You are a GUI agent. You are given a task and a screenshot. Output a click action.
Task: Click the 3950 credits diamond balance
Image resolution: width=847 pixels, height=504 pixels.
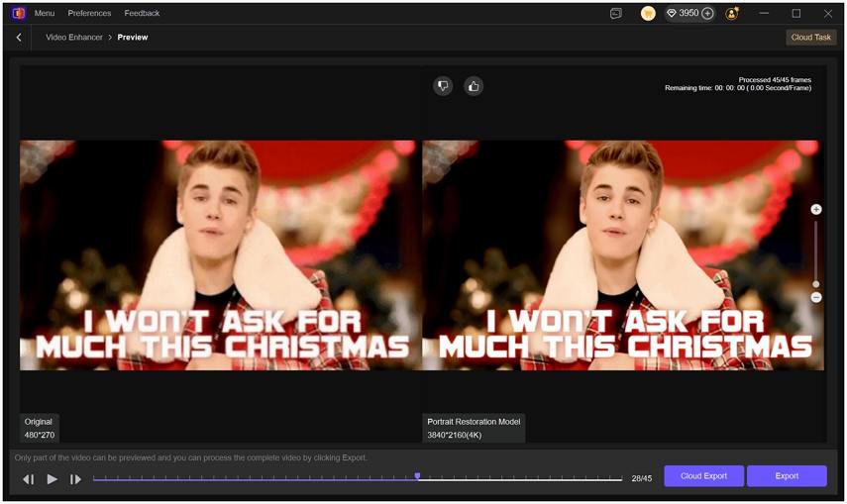pyautogui.click(x=683, y=13)
